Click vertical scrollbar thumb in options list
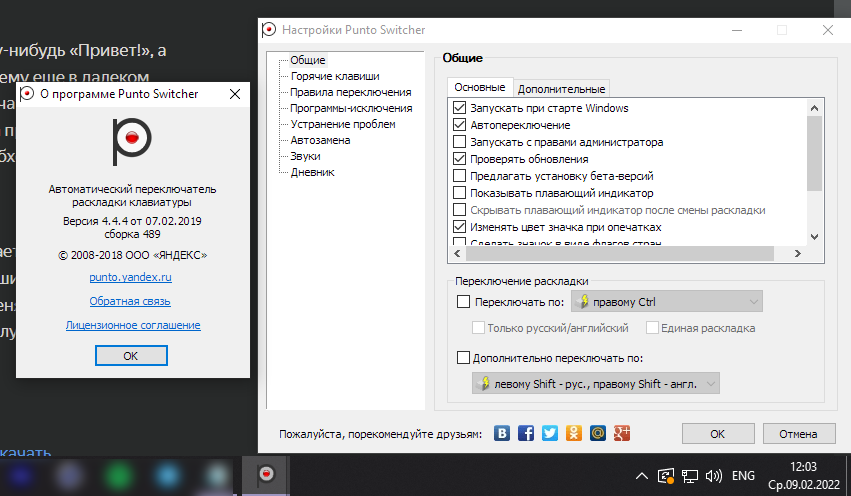 point(814,154)
